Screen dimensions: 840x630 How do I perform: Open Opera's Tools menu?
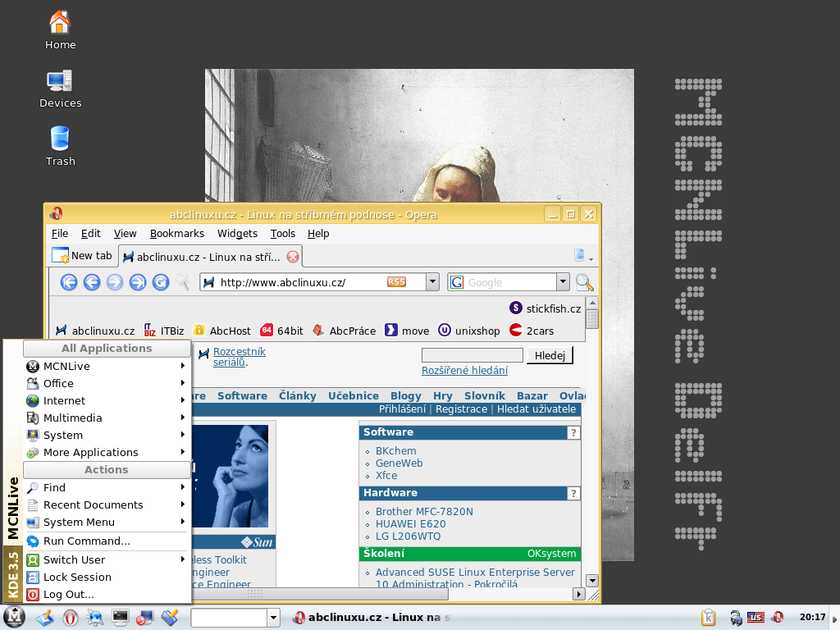pos(283,234)
